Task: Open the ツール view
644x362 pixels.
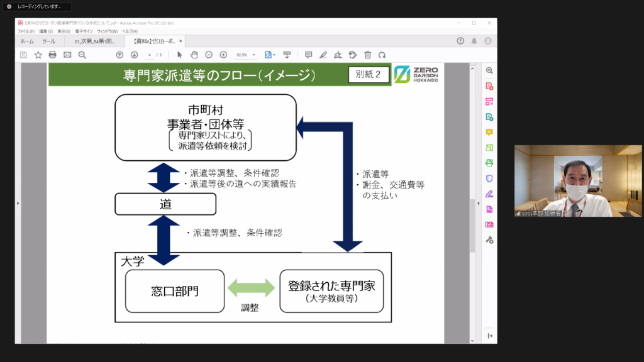Action: pos(48,41)
